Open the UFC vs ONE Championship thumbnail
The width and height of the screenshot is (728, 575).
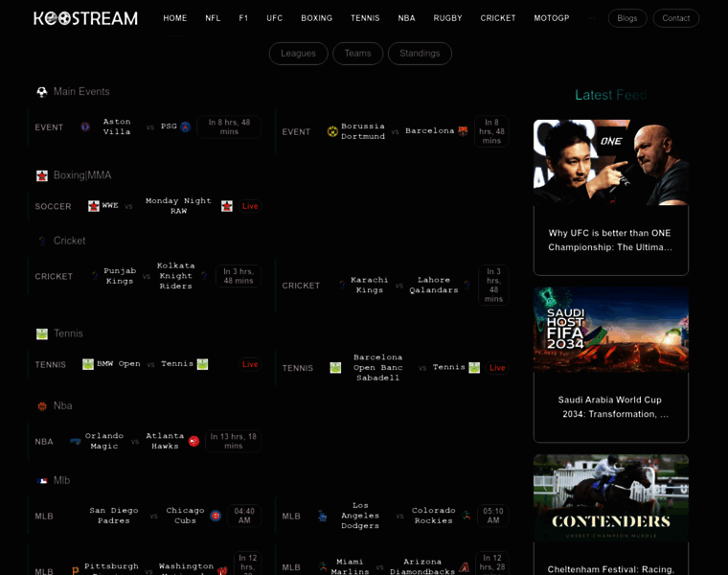click(611, 163)
